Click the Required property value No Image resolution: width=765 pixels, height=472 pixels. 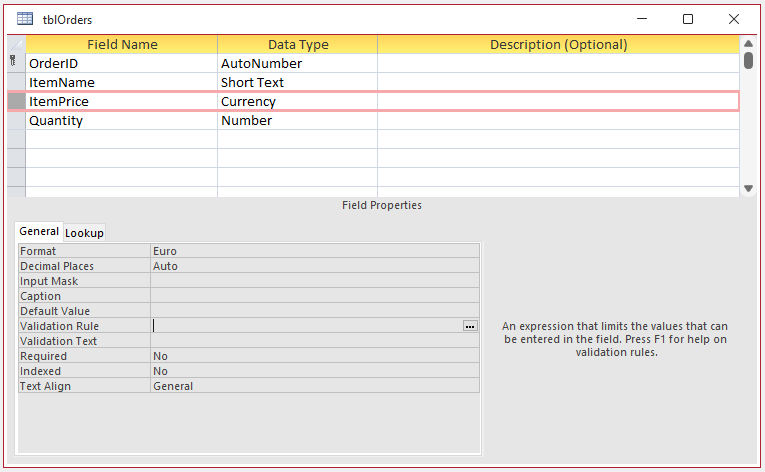(x=315, y=356)
